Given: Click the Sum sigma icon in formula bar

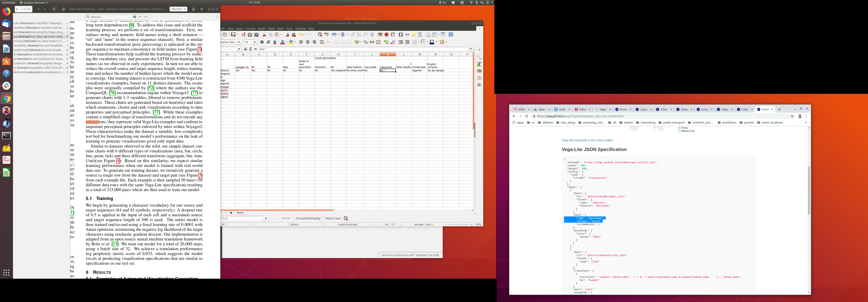Looking at the screenshot, I should click(250, 49).
